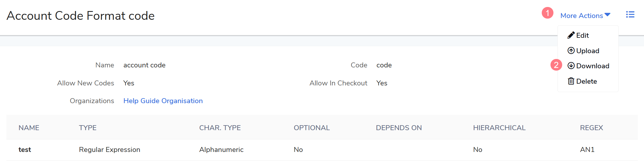Click the red step 2 badge
644x165 pixels.
556,65
